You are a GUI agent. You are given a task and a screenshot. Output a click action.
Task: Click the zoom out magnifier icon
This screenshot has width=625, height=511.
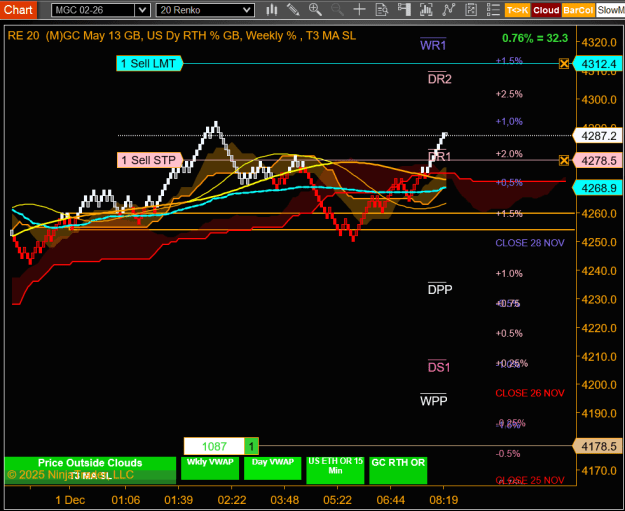point(337,10)
